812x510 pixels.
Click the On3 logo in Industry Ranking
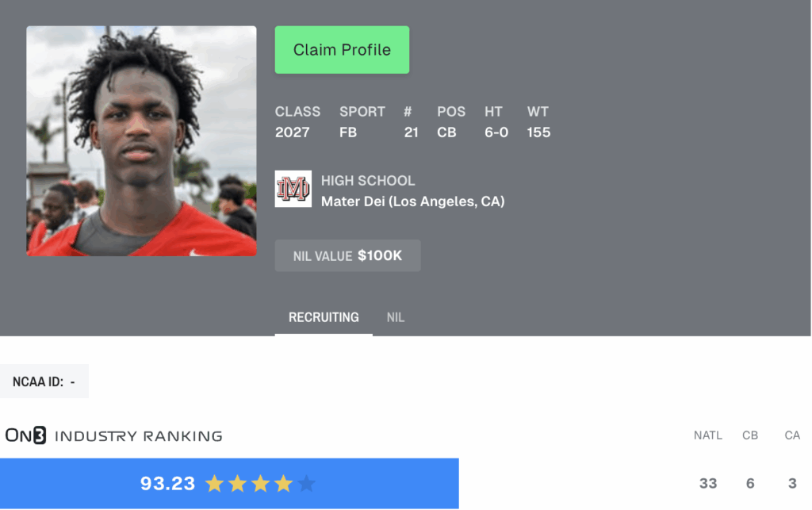pos(26,435)
